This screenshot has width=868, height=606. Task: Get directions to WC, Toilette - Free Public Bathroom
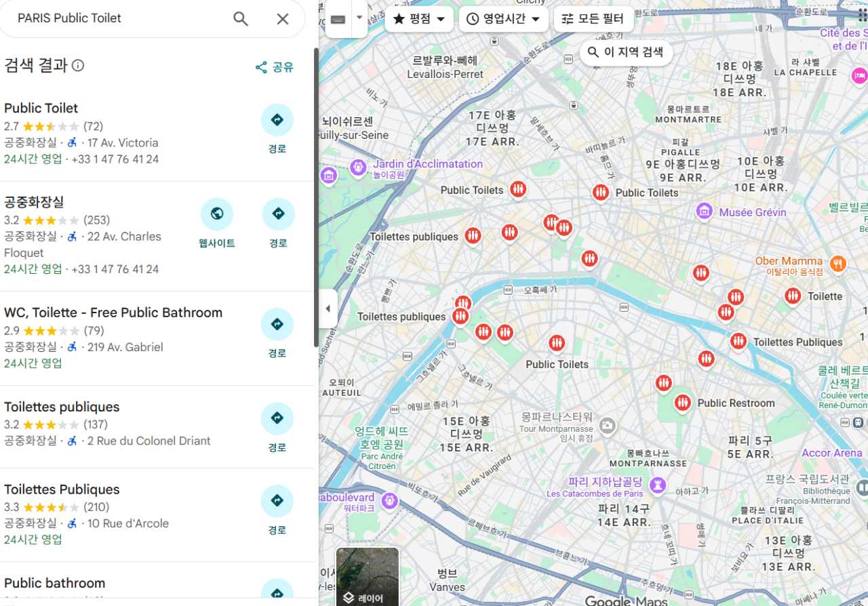(277, 324)
